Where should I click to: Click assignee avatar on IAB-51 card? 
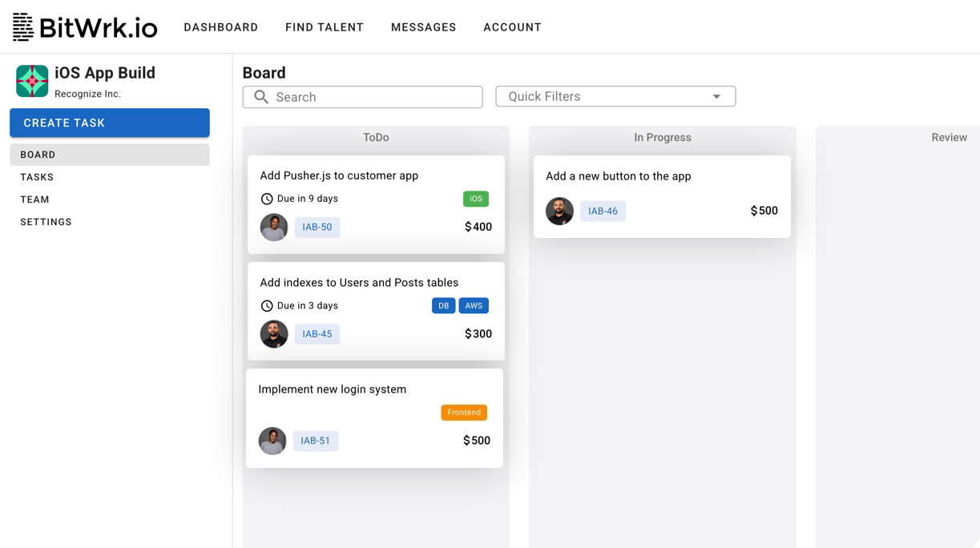pos(272,441)
